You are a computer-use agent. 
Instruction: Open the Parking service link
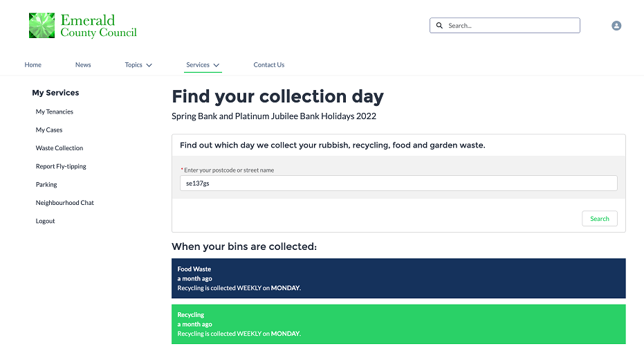tap(46, 185)
